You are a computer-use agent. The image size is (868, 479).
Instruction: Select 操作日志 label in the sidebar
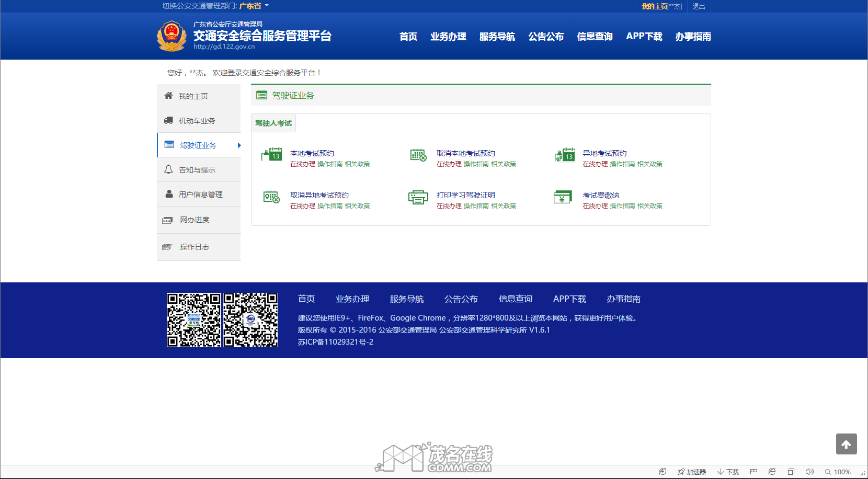pyautogui.click(x=195, y=247)
